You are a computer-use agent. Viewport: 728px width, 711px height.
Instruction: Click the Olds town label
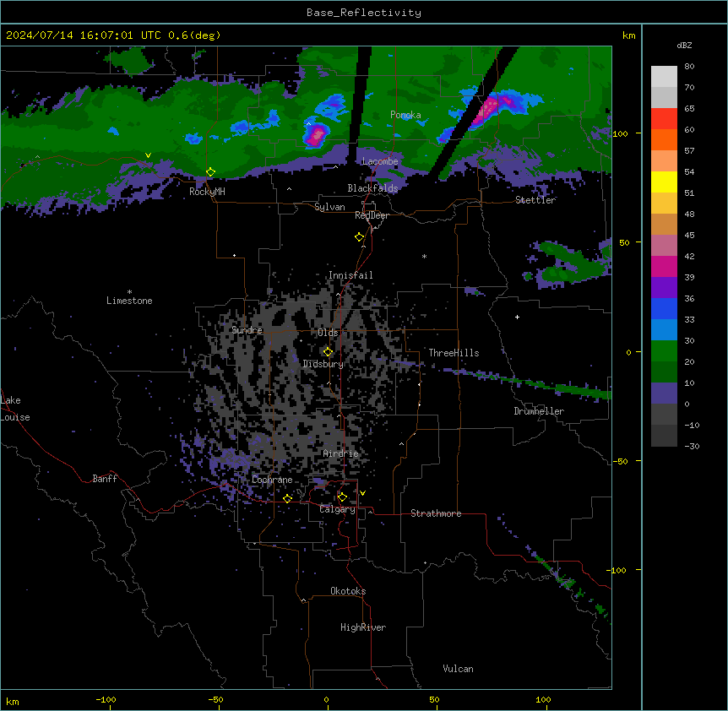pyautogui.click(x=328, y=333)
